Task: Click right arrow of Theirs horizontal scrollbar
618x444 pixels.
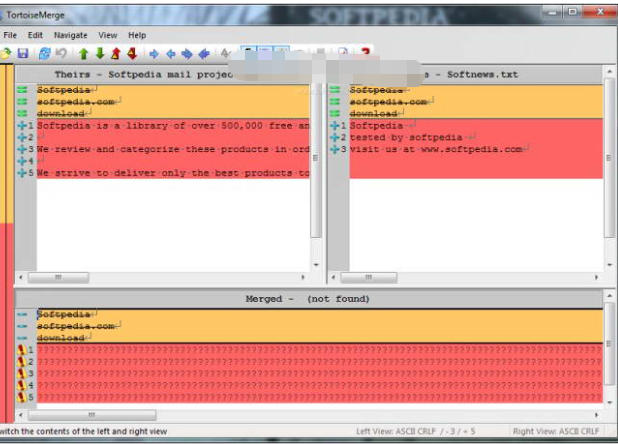Action: coord(303,277)
